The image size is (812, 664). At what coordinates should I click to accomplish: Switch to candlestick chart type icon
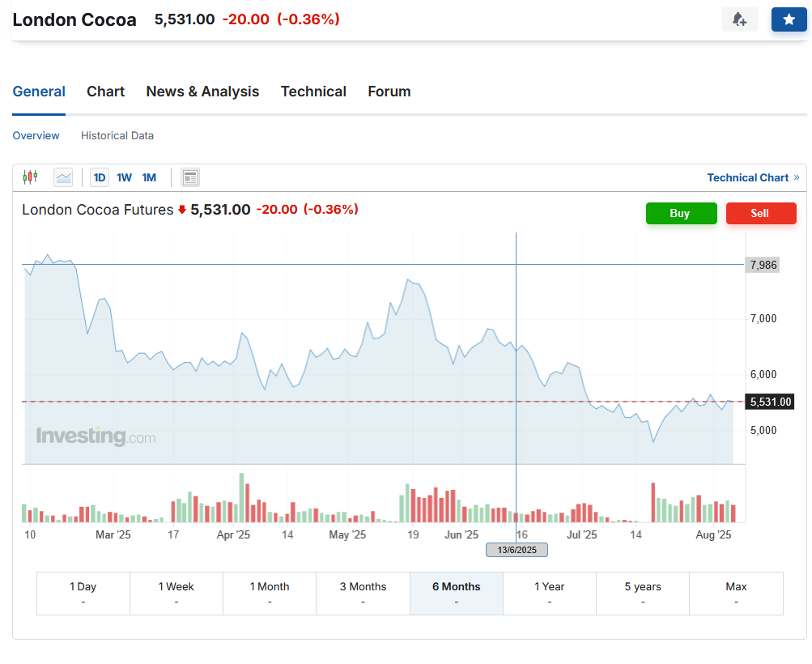point(30,177)
